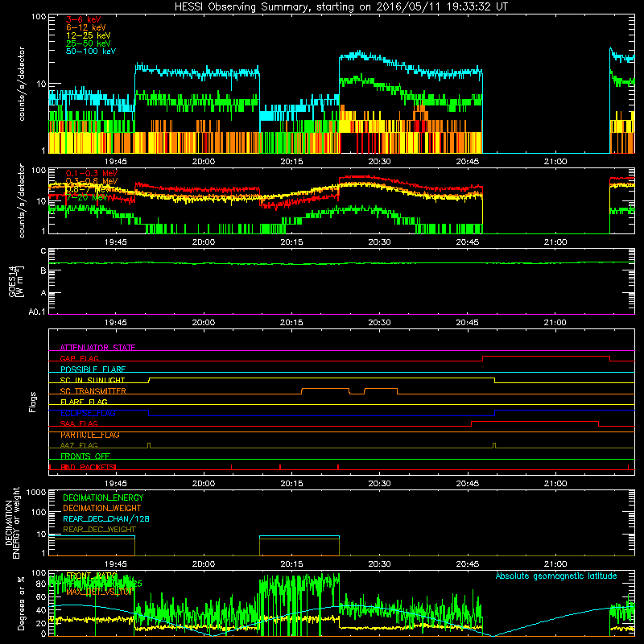Click the 0.3-0.8 MeV legend label
Viewport: 644px width, 644px height.
coord(92,181)
